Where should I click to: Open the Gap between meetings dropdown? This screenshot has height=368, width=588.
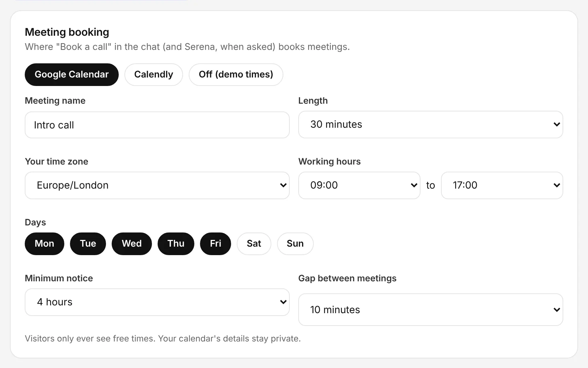(x=431, y=310)
